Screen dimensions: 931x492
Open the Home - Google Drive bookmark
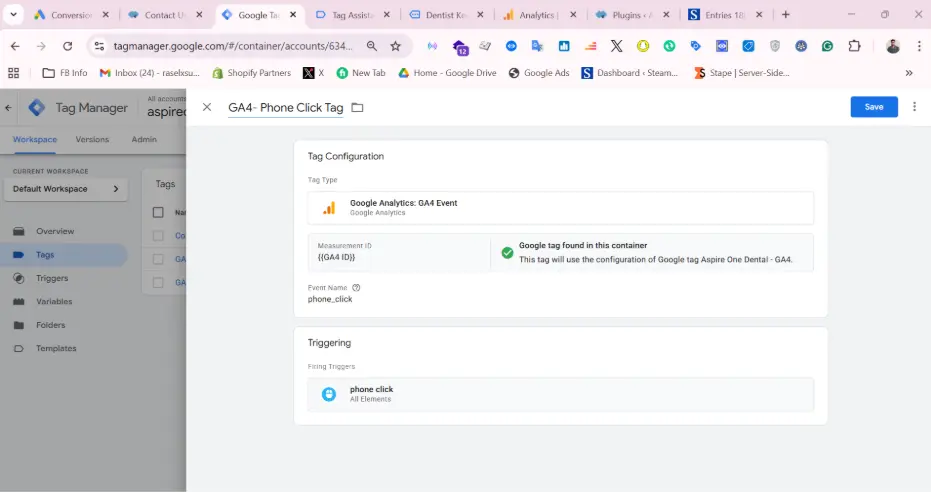pyautogui.click(x=447, y=72)
